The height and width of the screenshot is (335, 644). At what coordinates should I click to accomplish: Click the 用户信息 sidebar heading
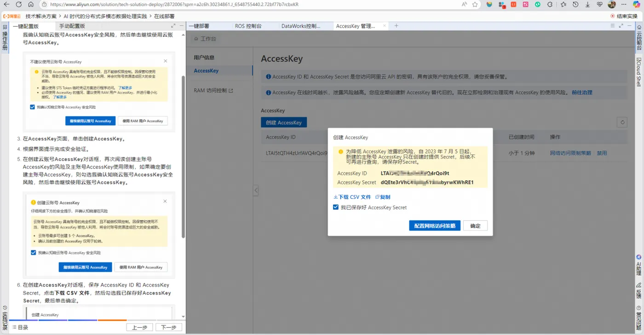pos(204,58)
